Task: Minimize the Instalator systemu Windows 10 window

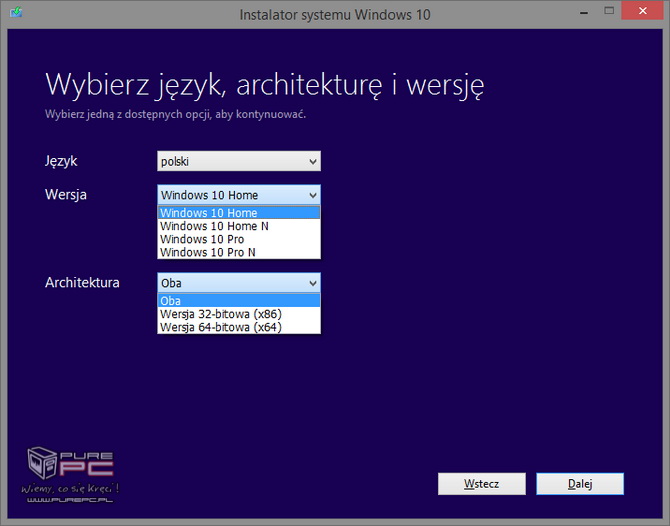Action: [584, 11]
